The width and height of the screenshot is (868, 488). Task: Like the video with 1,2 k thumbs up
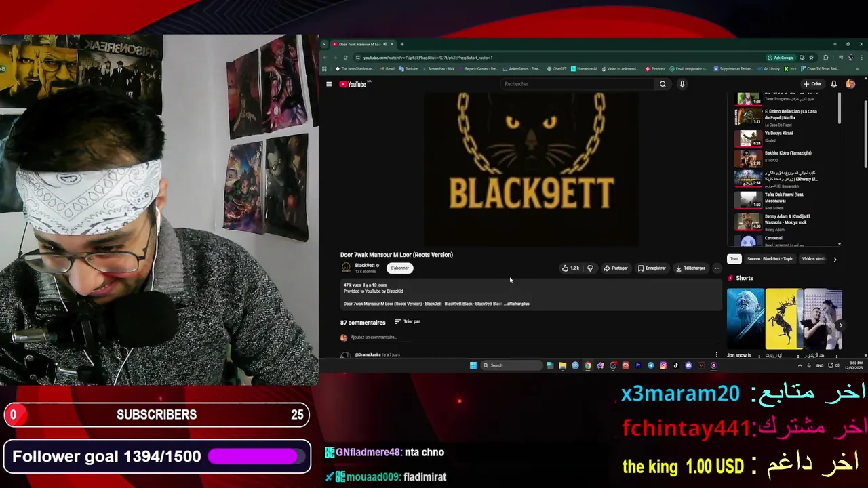point(570,268)
